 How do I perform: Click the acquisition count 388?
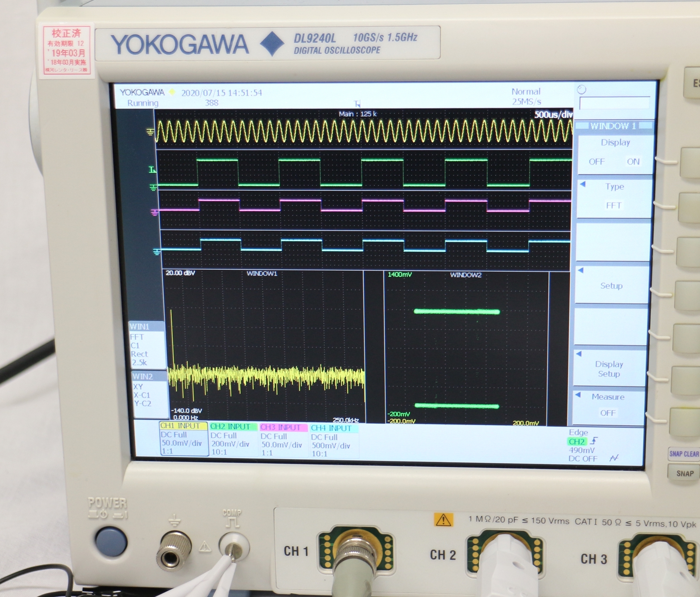[x=212, y=103]
